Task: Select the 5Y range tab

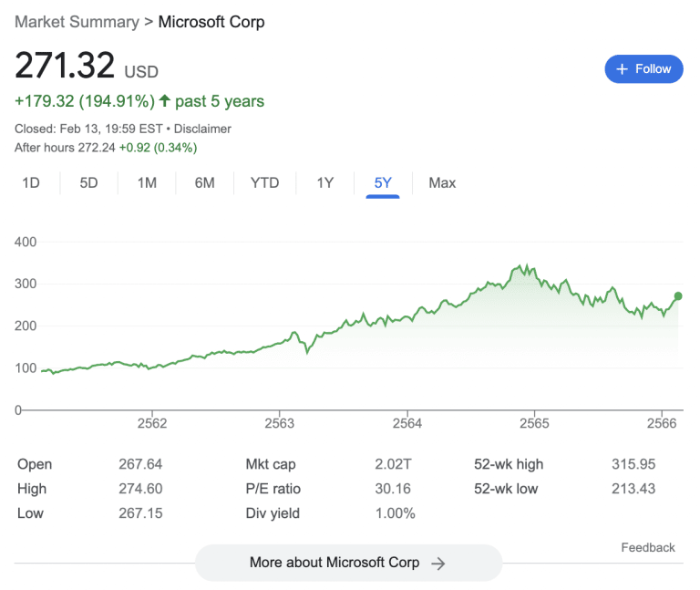Action: tap(383, 183)
